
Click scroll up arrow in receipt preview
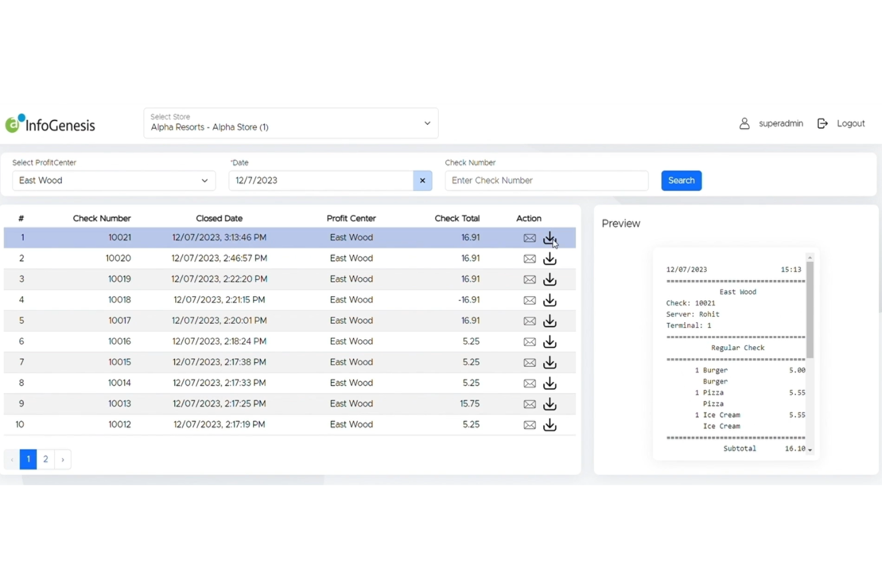pyautogui.click(x=810, y=257)
